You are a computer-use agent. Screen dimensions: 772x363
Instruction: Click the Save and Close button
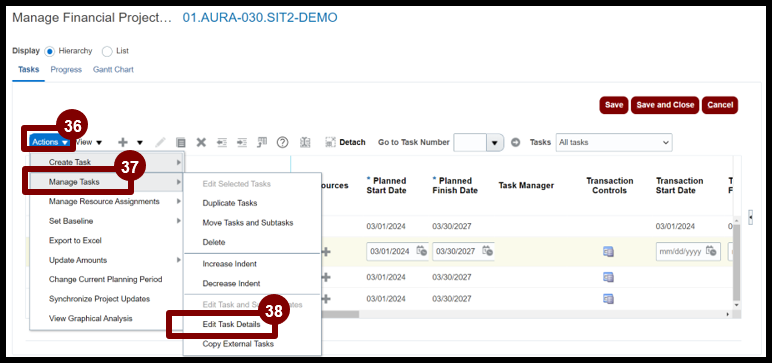tap(665, 105)
